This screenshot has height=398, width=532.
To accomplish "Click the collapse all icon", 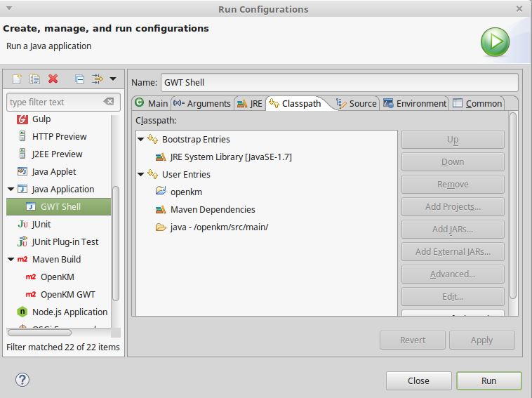I will [79, 79].
